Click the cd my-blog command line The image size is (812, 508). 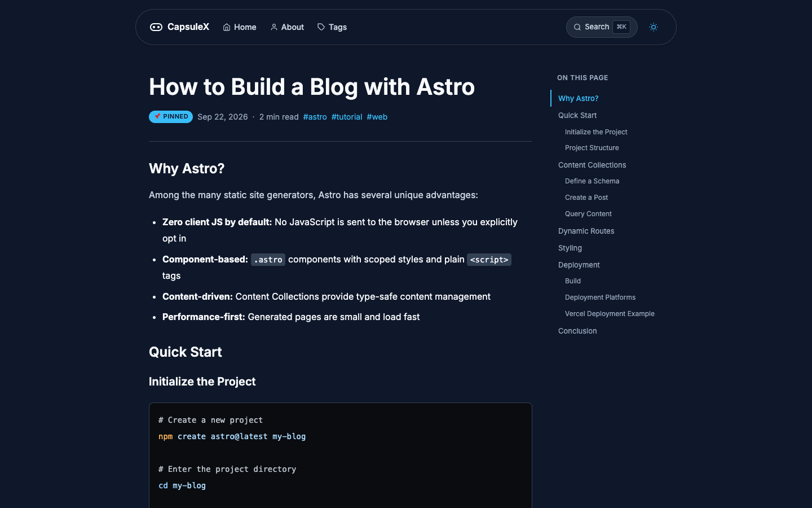pos(182,485)
